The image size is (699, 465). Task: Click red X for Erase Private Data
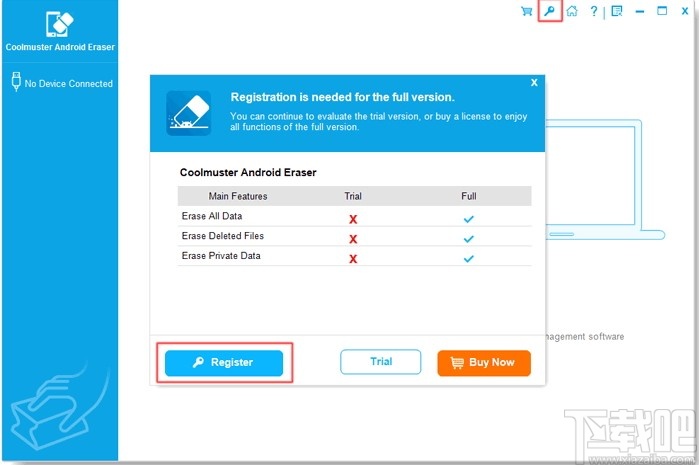click(353, 259)
